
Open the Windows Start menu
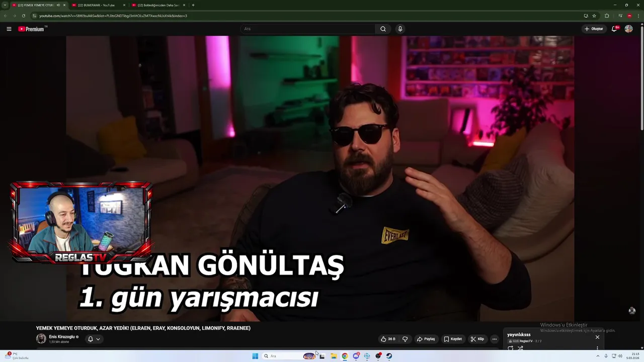click(x=255, y=356)
